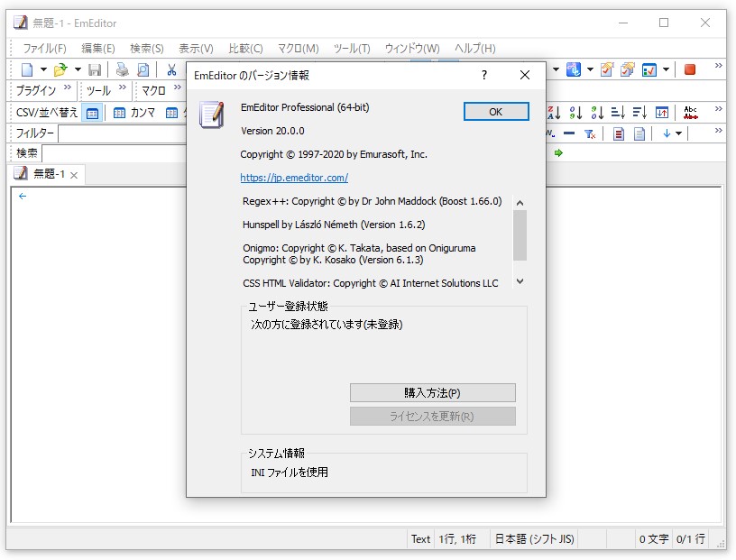736x560 pixels.
Task: Click the green arrow in search toolbar
Action: point(557,151)
